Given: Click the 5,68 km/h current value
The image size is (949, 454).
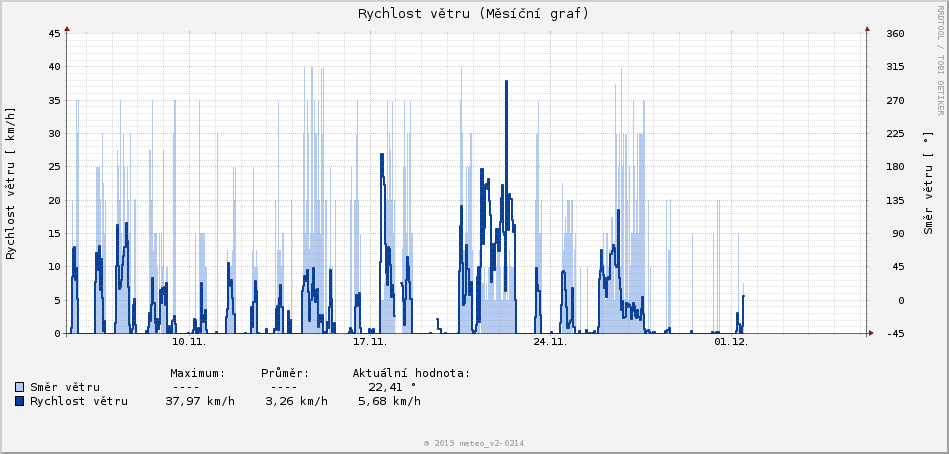Looking at the screenshot, I should (389, 401).
